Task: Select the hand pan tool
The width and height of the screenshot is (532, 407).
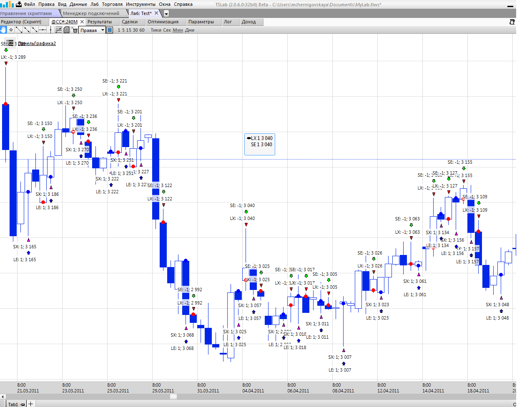Action: click(3, 30)
